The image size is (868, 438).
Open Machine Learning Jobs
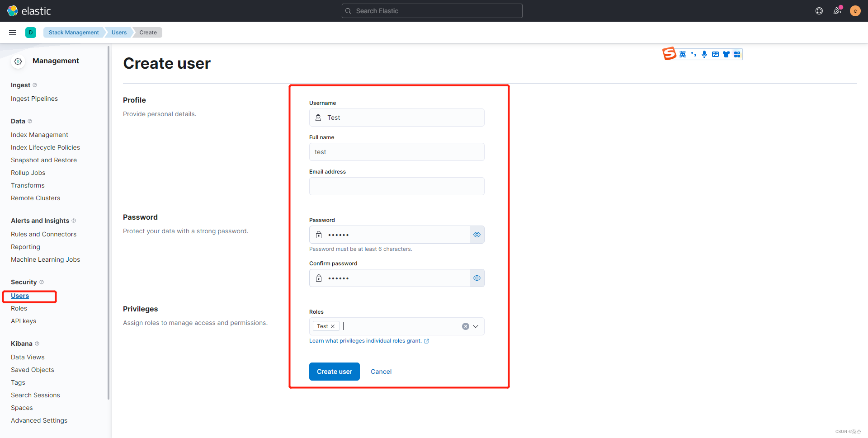45,259
